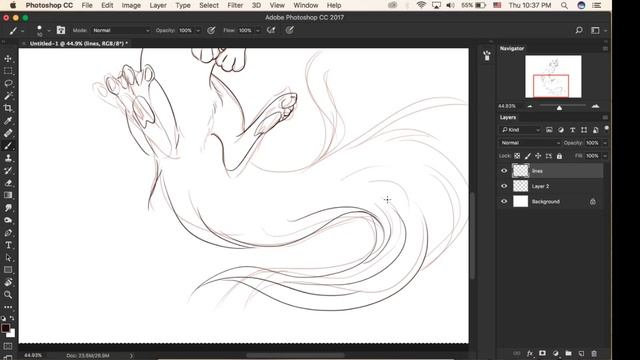Viewport: 640px width, 360px height.
Task: Select the Zoom tool
Action: pos(8,294)
